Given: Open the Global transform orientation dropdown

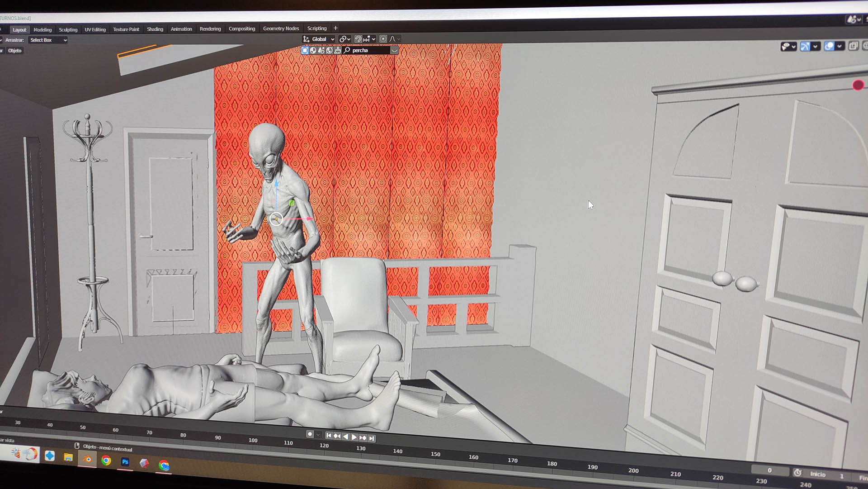Looking at the screenshot, I should (319, 39).
